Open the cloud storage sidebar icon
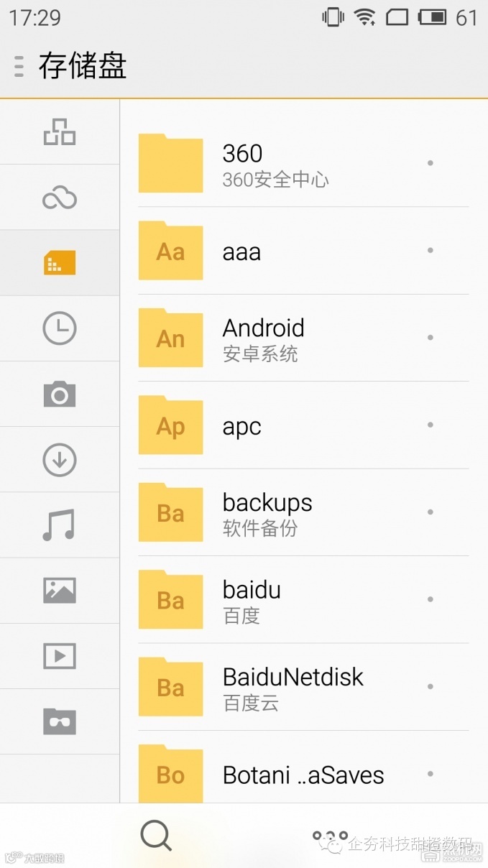This screenshot has width=488, height=868. point(60,198)
